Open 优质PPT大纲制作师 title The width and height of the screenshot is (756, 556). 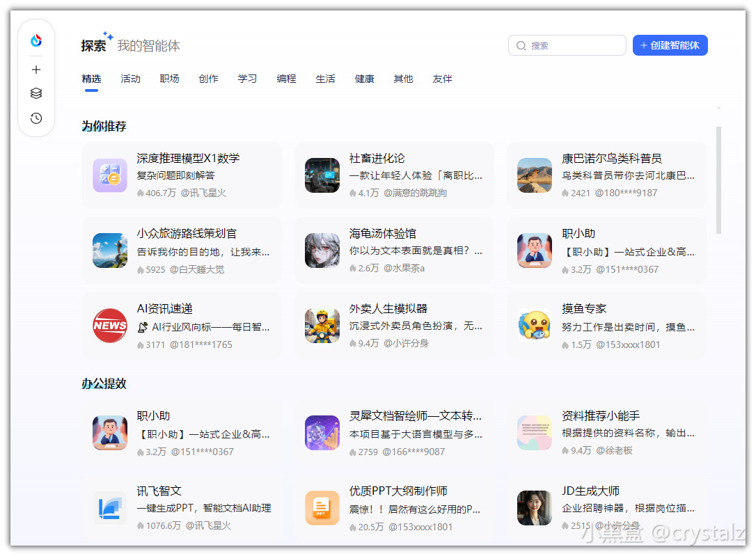(x=398, y=491)
